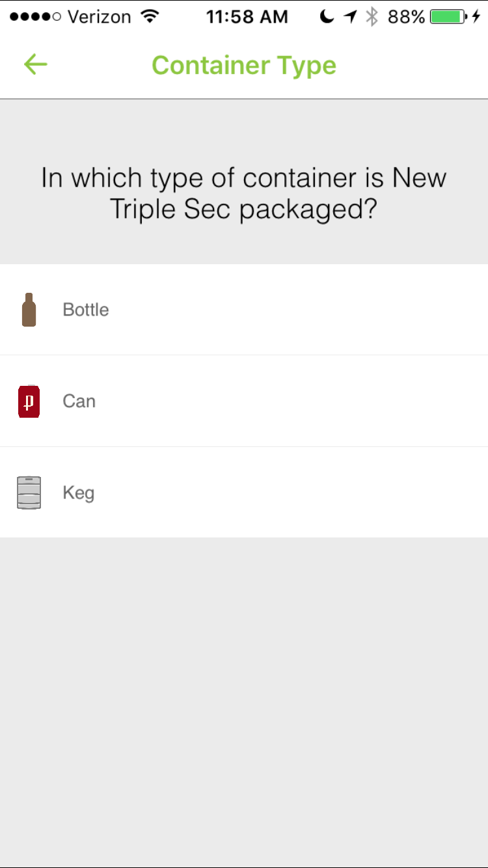Screen dimensions: 488x868
Task: Tap the location services arrow icon
Action: pyautogui.click(x=351, y=17)
